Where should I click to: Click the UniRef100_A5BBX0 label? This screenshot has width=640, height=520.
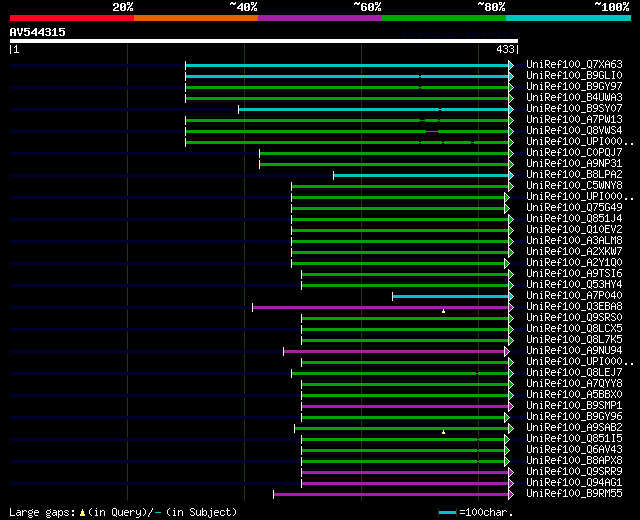click(x=574, y=395)
